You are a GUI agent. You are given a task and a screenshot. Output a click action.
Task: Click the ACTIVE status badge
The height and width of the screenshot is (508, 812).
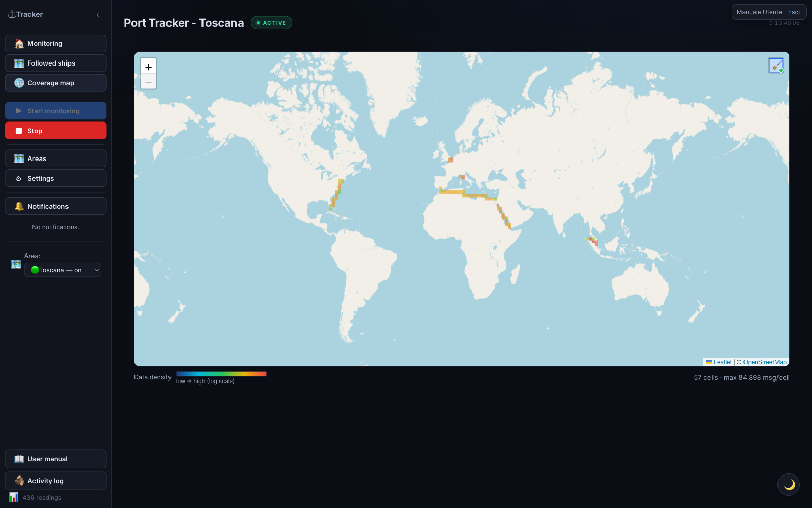272,23
